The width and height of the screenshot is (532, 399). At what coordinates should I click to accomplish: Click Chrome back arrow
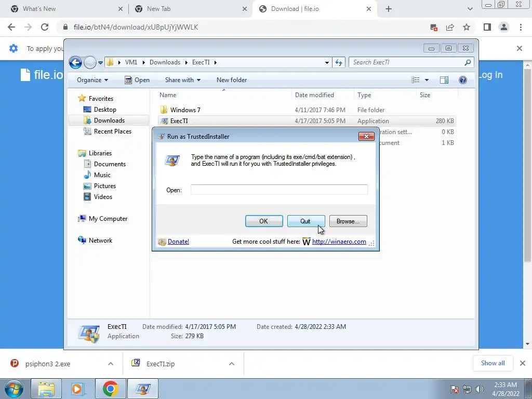[x=11, y=27]
